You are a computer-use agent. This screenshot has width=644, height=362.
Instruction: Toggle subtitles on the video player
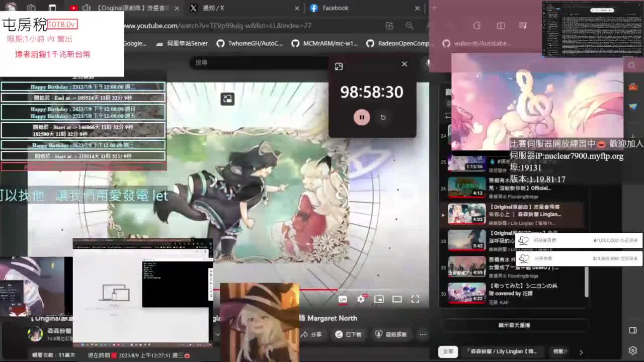(x=343, y=299)
